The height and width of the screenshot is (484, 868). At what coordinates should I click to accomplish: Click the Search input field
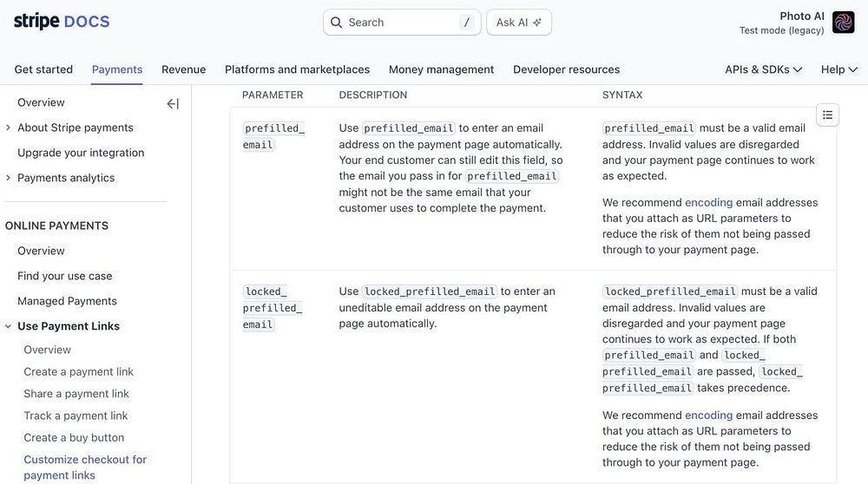[x=399, y=23]
